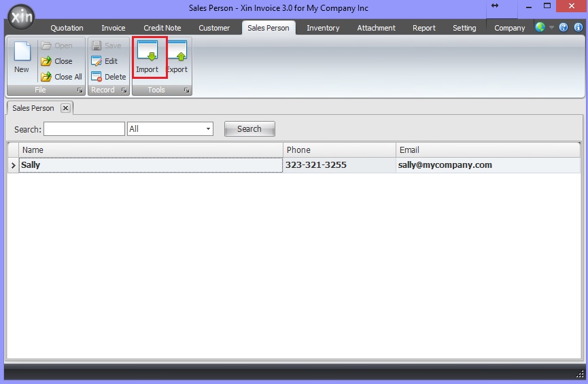Expand the Tools group dialog launcher
Screen dimensions: 588x384
[186, 90]
